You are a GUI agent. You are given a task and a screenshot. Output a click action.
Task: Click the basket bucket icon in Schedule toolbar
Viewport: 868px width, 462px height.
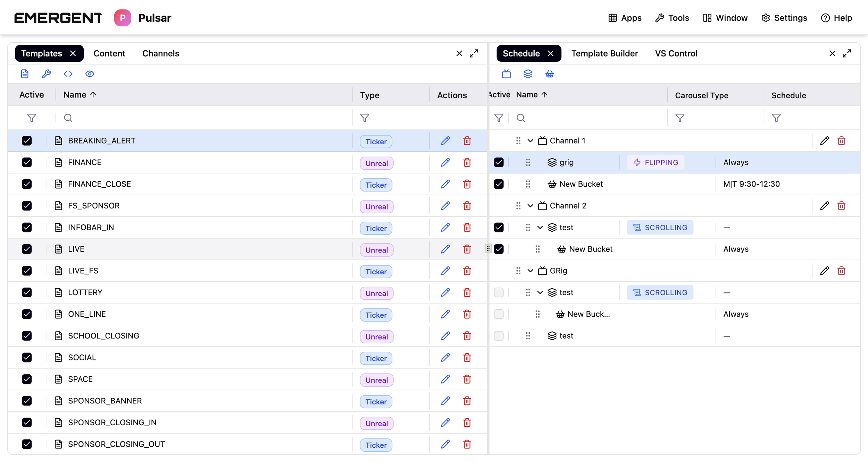coord(550,74)
